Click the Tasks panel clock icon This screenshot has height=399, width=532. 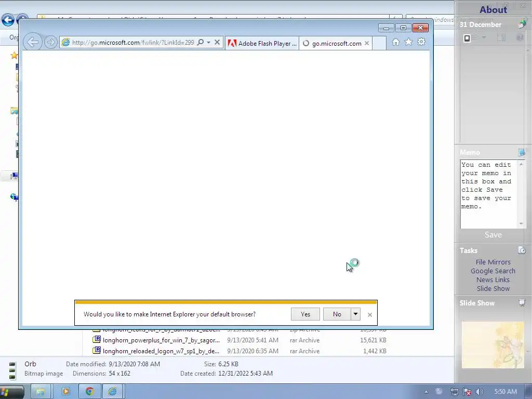coord(522,250)
